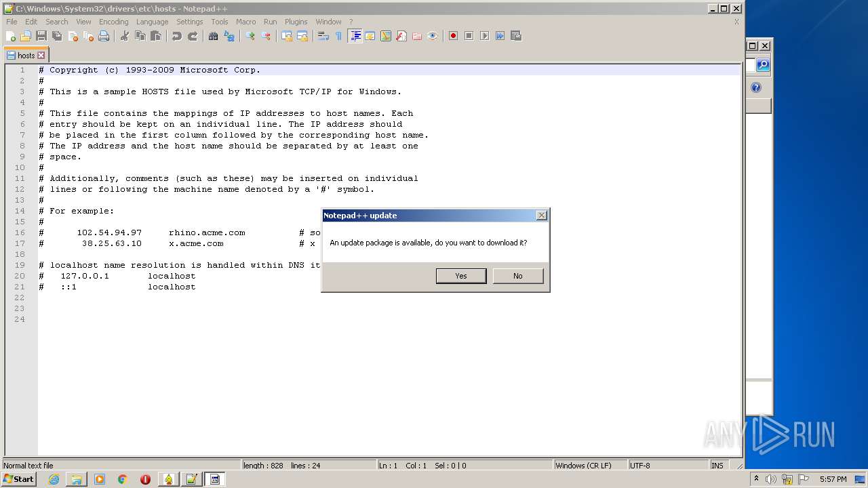Open Find with the binoculars icon
868x488 pixels.
pyautogui.click(x=213, y=36)
